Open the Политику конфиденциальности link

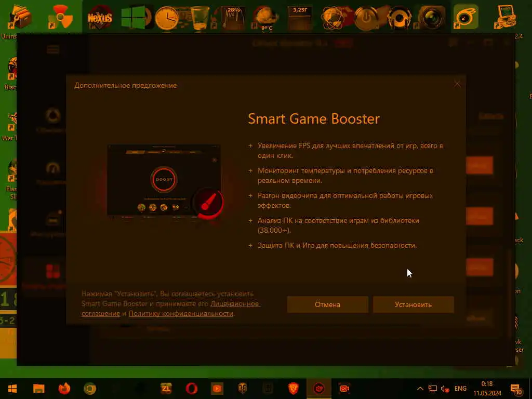pyautogui.click(x=180, y=313)
